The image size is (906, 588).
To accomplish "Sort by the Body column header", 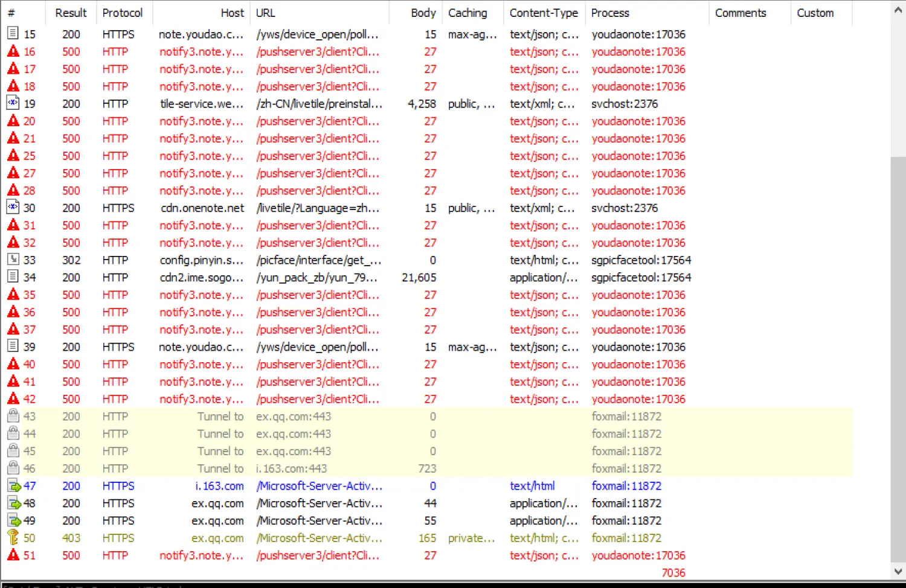I will 416,13.
